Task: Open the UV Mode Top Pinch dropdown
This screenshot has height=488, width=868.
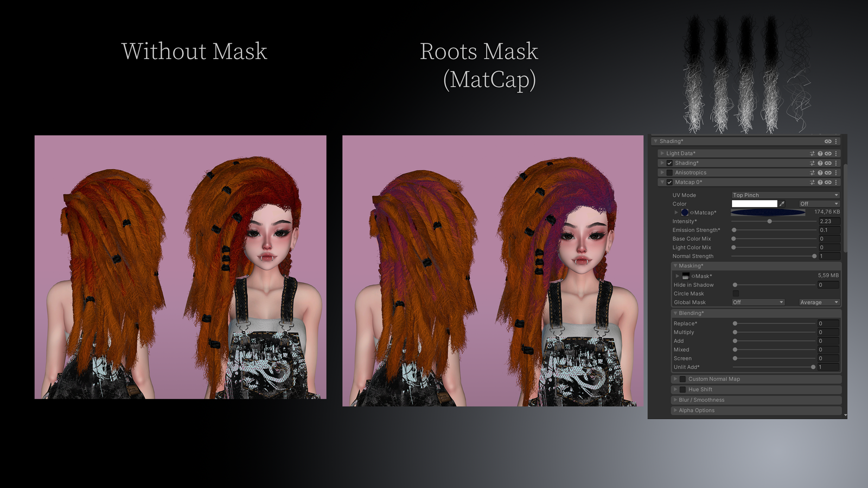Action: click(786, 195)
